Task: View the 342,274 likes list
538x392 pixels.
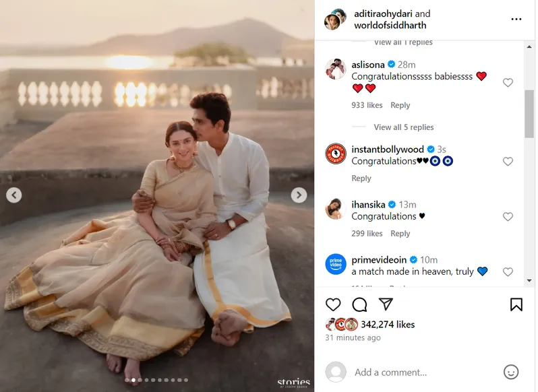Action: [388, 324]
